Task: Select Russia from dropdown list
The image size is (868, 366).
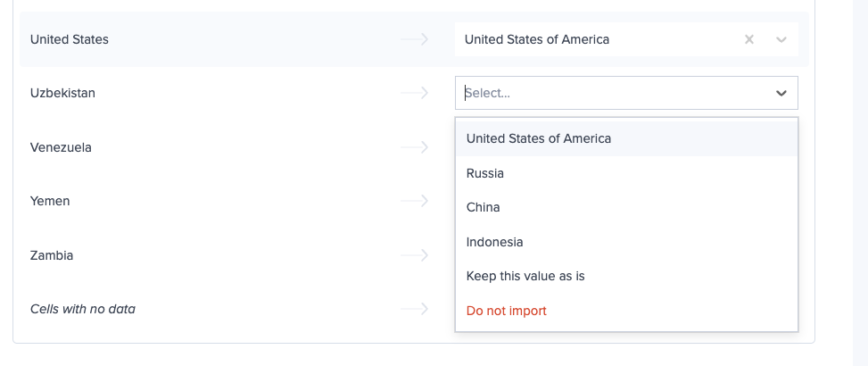Action: pyautogui.click(x=485, y=173)
